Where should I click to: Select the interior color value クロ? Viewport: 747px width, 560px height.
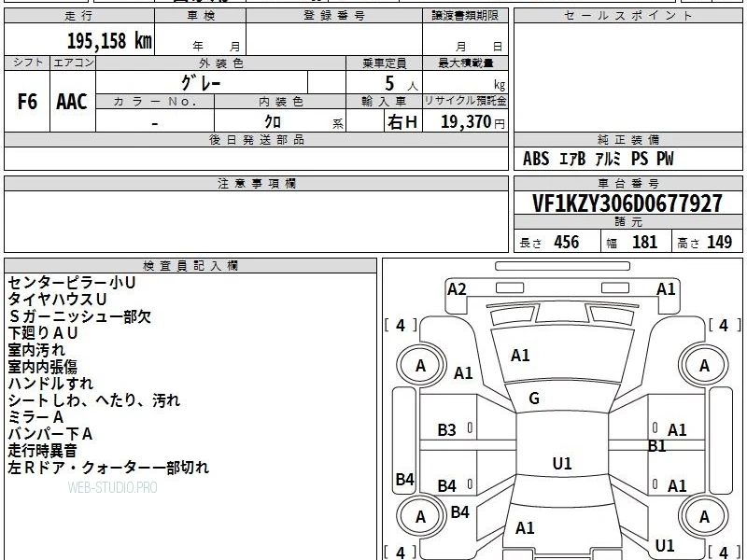point(273,121)
